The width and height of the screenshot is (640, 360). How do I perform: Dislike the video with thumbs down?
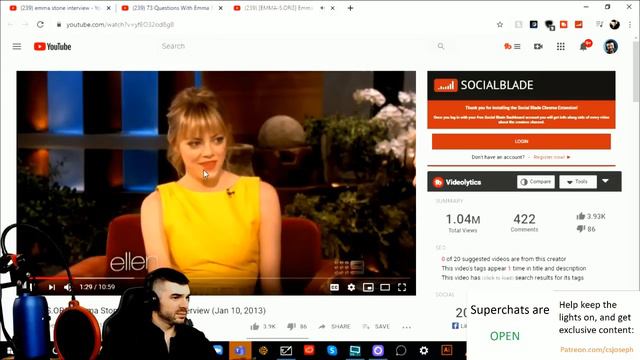[297, 327]
